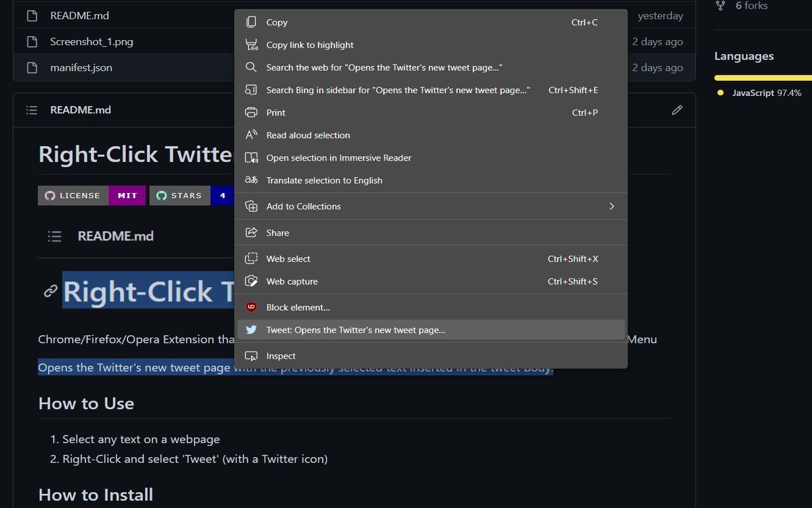Image resolution: width=812 pixels, height=508 pixels.
Task: Click the Inspect icon in context menu
Action: click(251, 356)
